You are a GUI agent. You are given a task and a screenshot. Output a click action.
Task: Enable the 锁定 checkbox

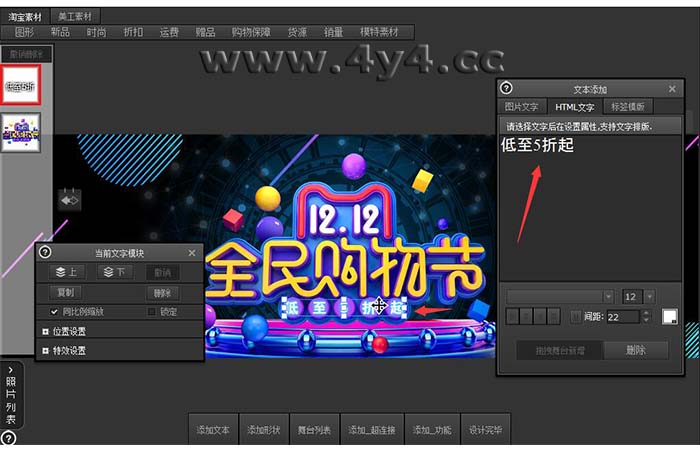coord(152,312)
